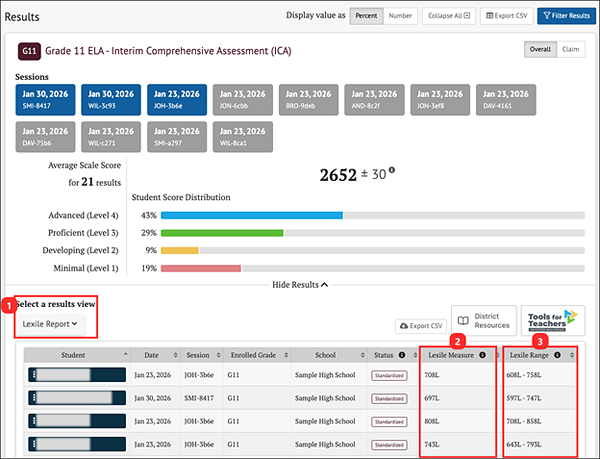The width and height of the screenshot is (600, 459).
Task: Sort by the School column arrows
Action: [x=363, y=355]
